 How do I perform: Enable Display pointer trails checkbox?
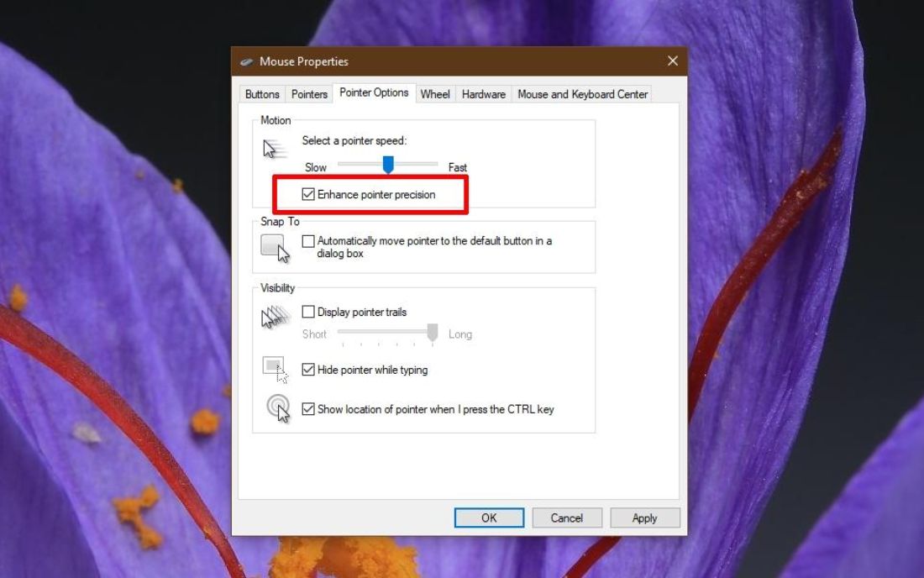308,311
